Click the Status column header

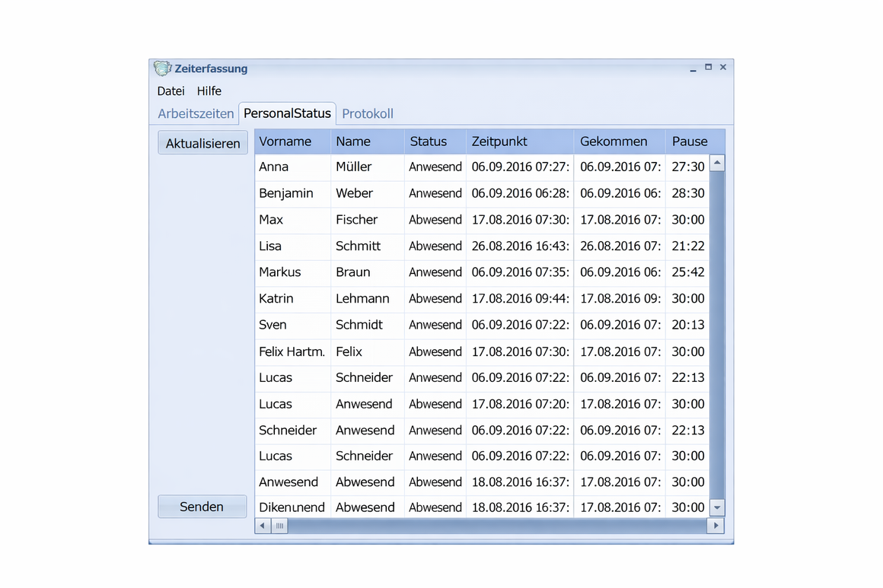[x=429, y=141]
